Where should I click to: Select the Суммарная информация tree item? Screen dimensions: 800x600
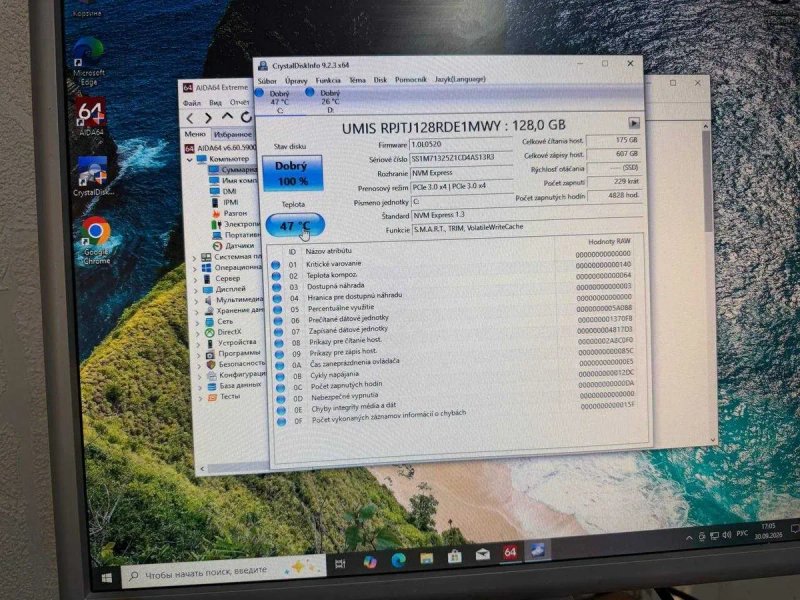232,169
